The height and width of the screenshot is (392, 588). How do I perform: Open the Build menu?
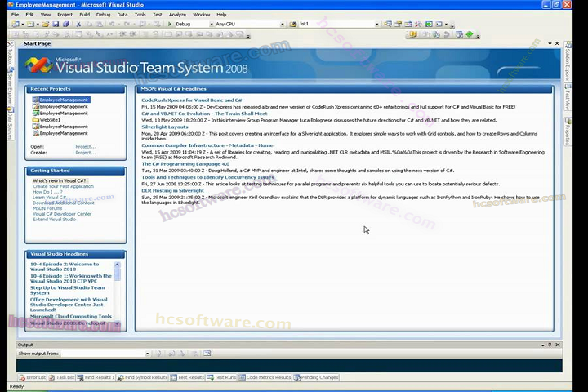[85, 15]
